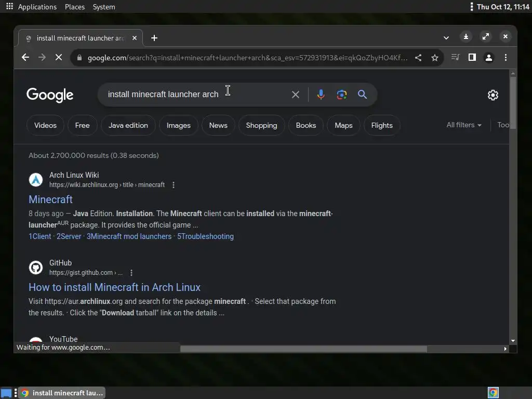
Task: Select the Free filter chip
Action: coord(83,126)
